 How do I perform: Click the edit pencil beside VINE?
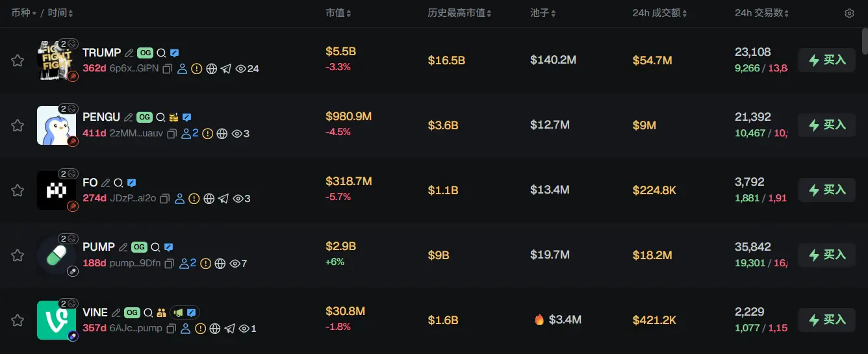coord(116,312)
